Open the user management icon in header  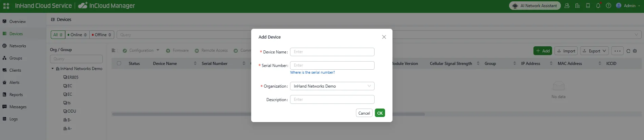[567, 6]
